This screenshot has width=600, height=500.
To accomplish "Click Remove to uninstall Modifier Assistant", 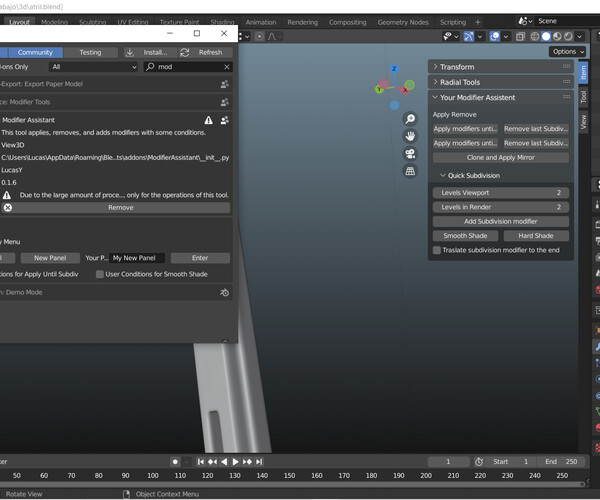I will 121,208.
